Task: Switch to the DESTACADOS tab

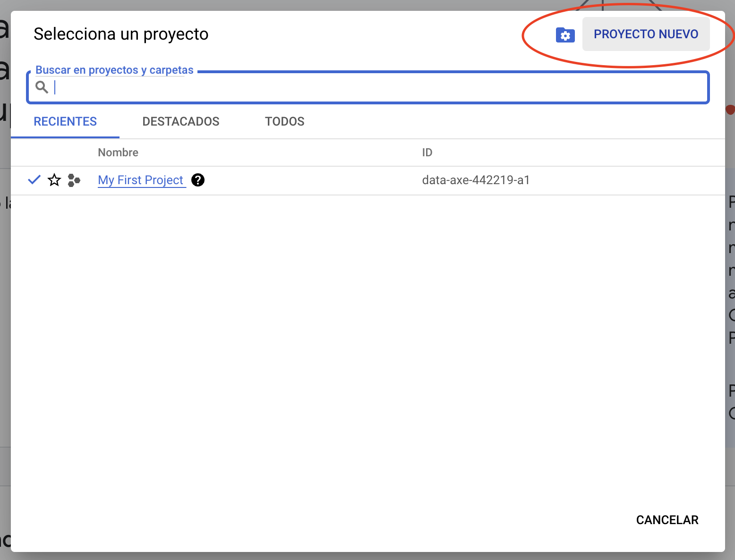Action: point(181,121)
